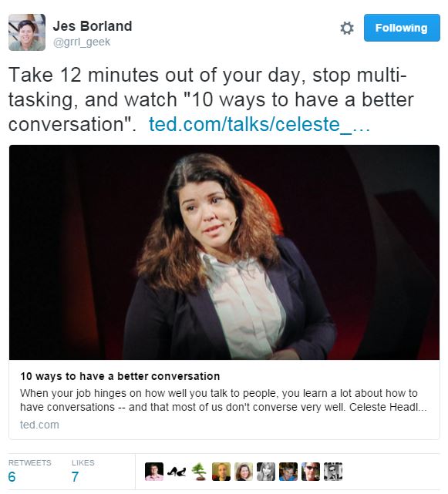This screenshot has height=494, width=448.
Task: Open the black high heels avatar
Action: 177,472
